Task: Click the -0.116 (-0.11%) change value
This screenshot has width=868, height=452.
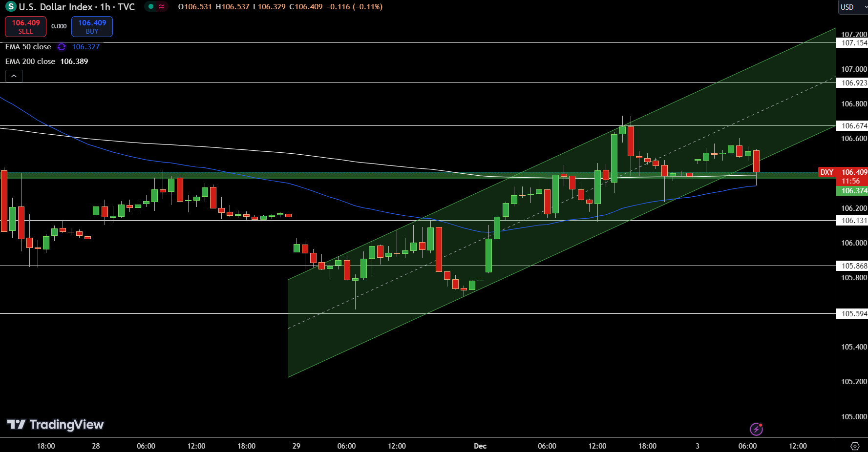Action: point(355,7)
